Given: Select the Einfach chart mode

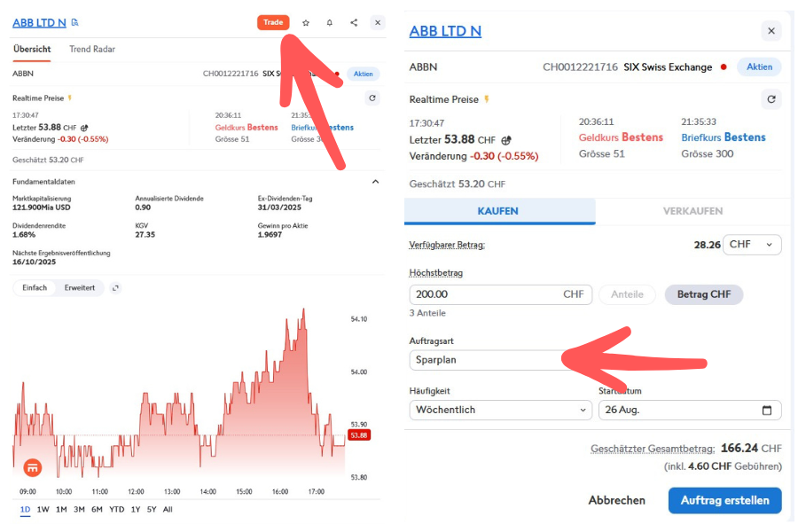Looking at the screenshot, I should [35, 287].
